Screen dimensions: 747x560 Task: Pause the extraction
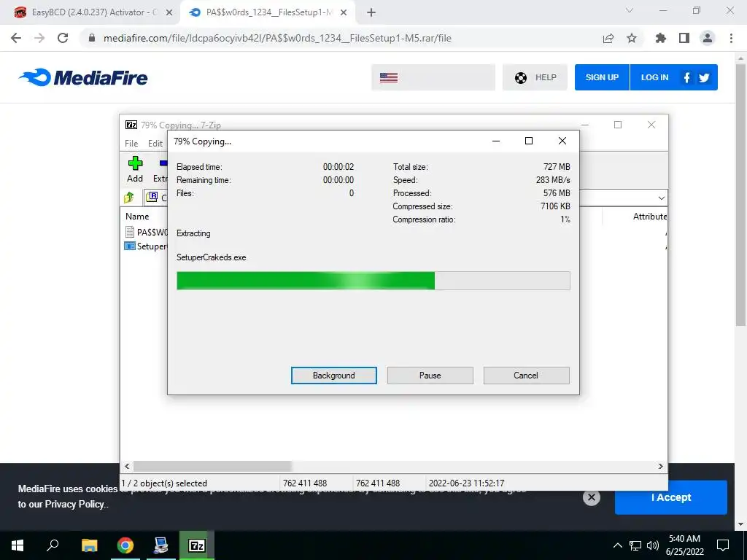(430, 376)
